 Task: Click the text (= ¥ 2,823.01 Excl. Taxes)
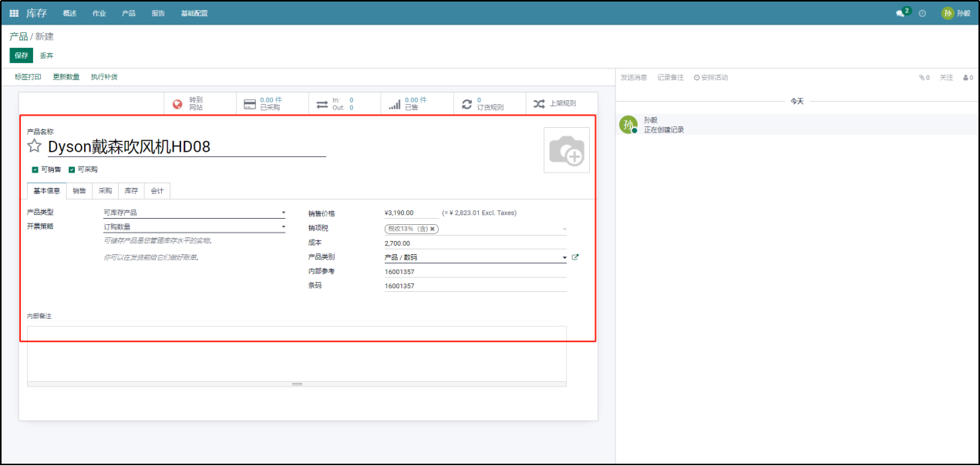pyautogui.click(x=479, y=213)
